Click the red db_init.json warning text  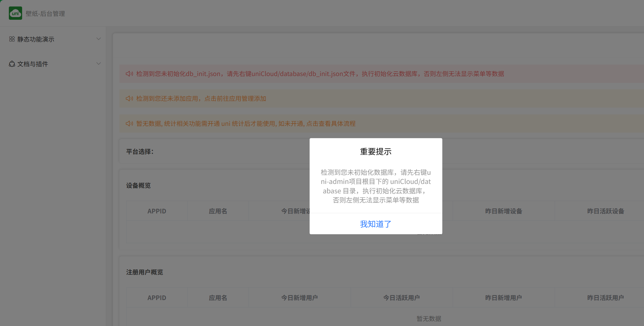(x=320, y=74)
